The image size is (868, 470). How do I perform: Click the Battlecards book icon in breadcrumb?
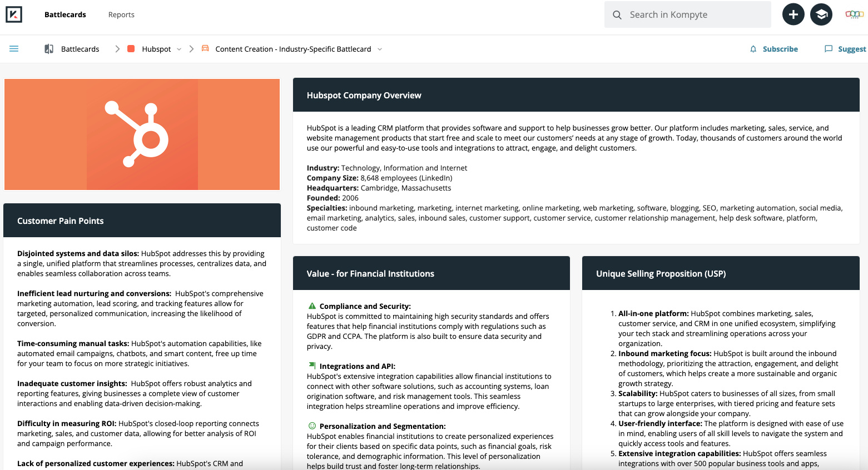coord(49,49)
